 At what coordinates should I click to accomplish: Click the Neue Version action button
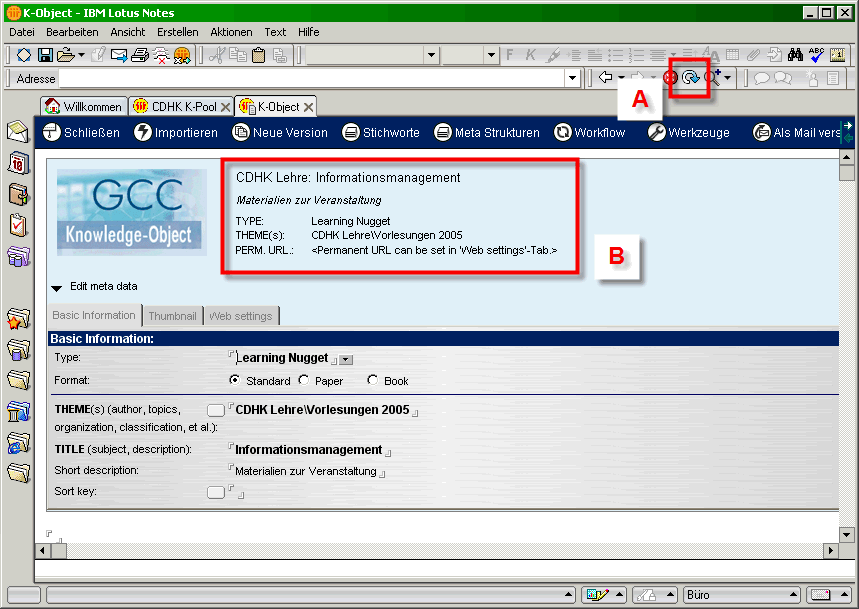[280, 133]
